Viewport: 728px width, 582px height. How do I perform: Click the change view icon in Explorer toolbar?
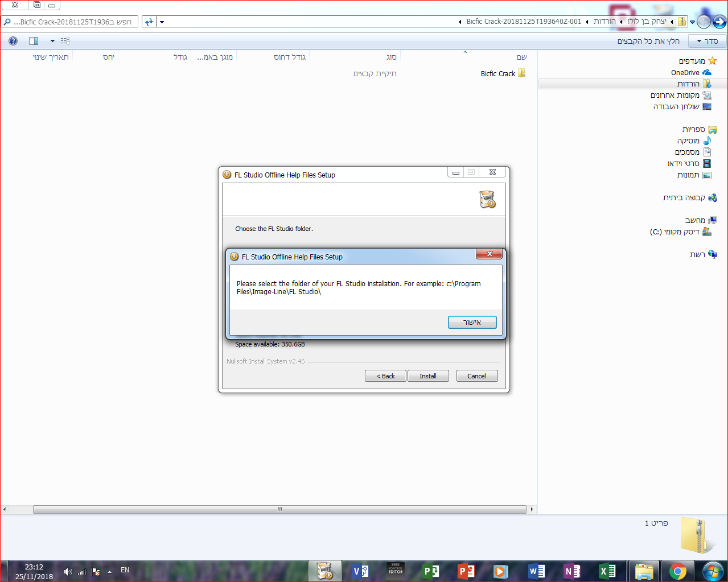[x=65, y=41]
